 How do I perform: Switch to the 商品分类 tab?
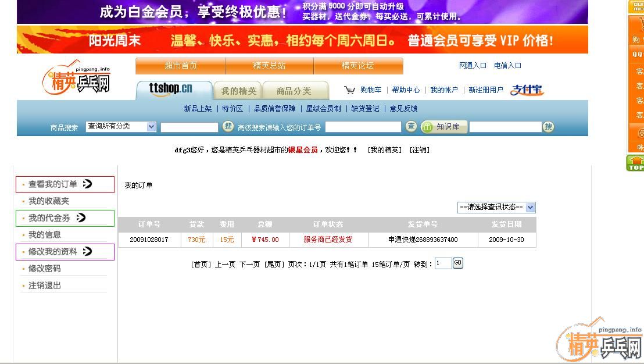294,91
